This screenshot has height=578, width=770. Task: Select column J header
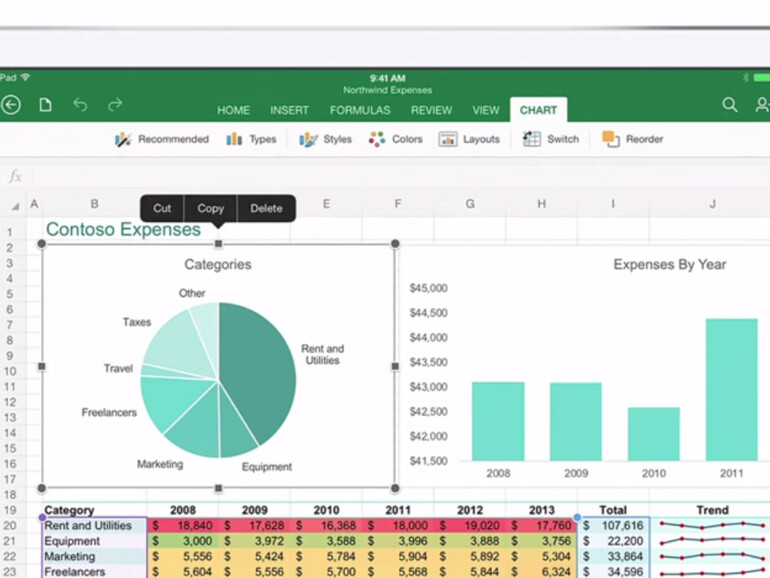click(712, 204)
